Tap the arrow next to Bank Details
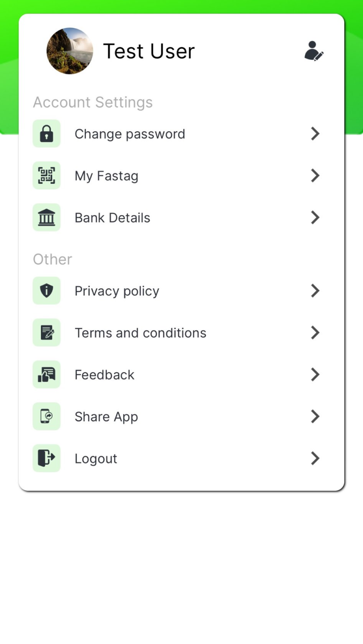This screenshot has width=363, height=644. [315, 218]
